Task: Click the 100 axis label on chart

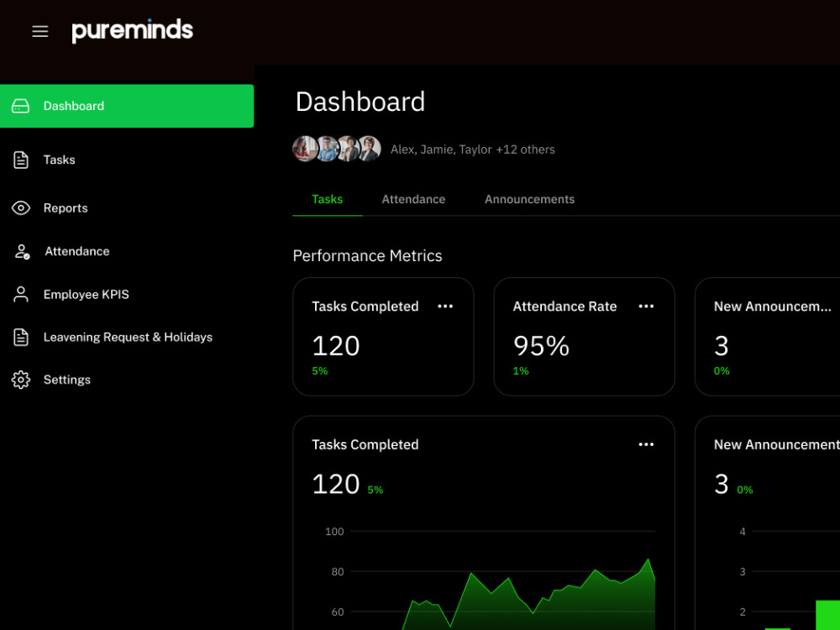Action: [334, 532]
